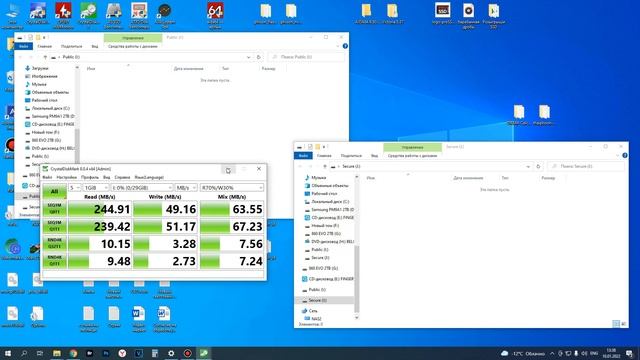Open taskbar search magnifier
This screenshot has height=360, width=640.
pyautogui.click(x=24, y=353)
